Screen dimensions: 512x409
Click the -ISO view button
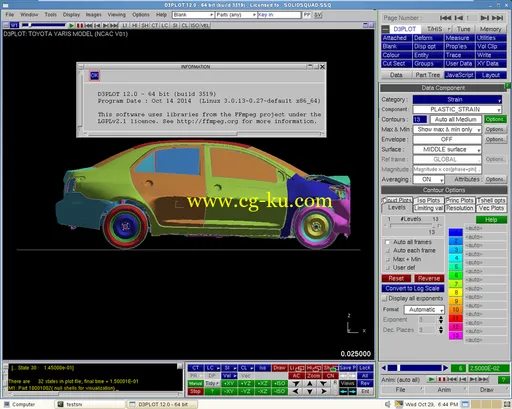coord(279,391)
